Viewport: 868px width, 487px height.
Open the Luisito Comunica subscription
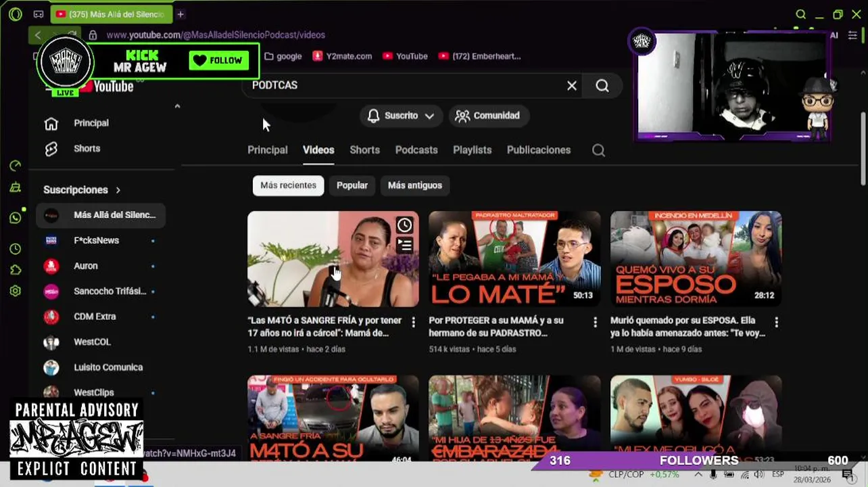point(101,367)
